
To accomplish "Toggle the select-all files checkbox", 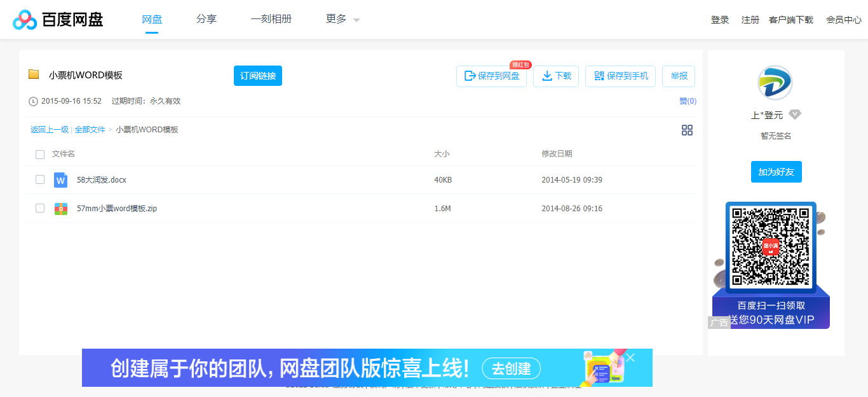I will click(40, 154).
